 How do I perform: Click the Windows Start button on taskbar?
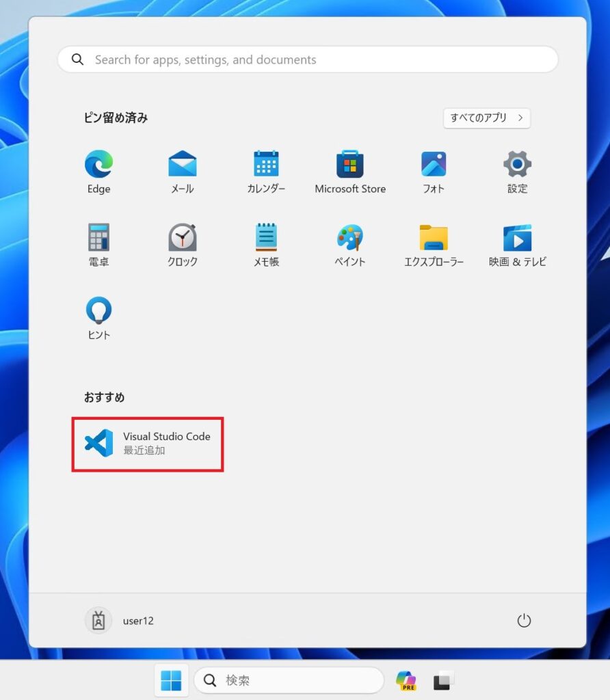tap(171, 680)
